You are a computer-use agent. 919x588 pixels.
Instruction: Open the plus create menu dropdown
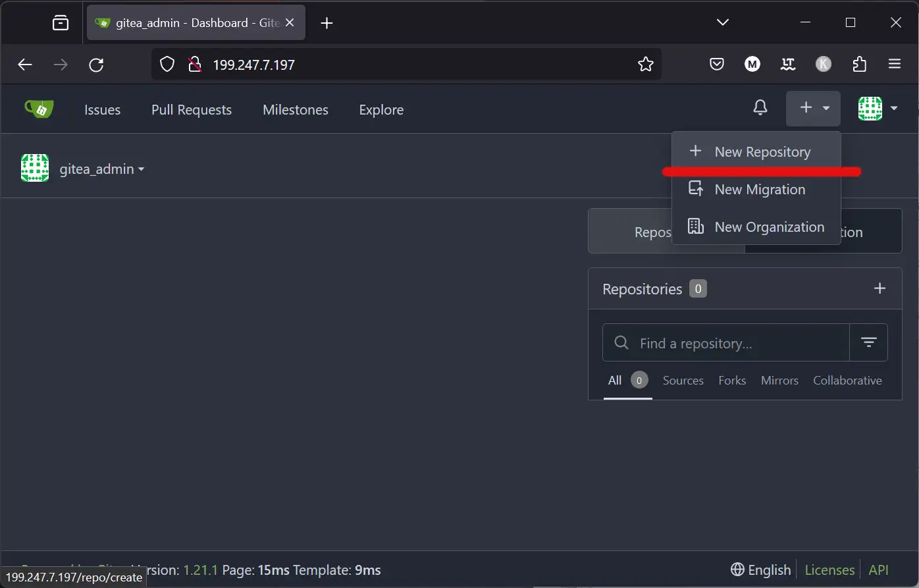(813, 108)
